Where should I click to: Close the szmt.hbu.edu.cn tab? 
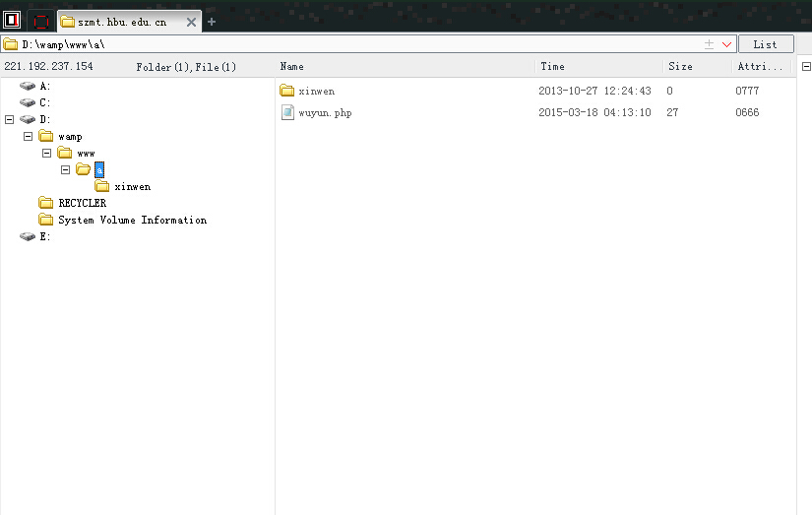tap(191, 22)
